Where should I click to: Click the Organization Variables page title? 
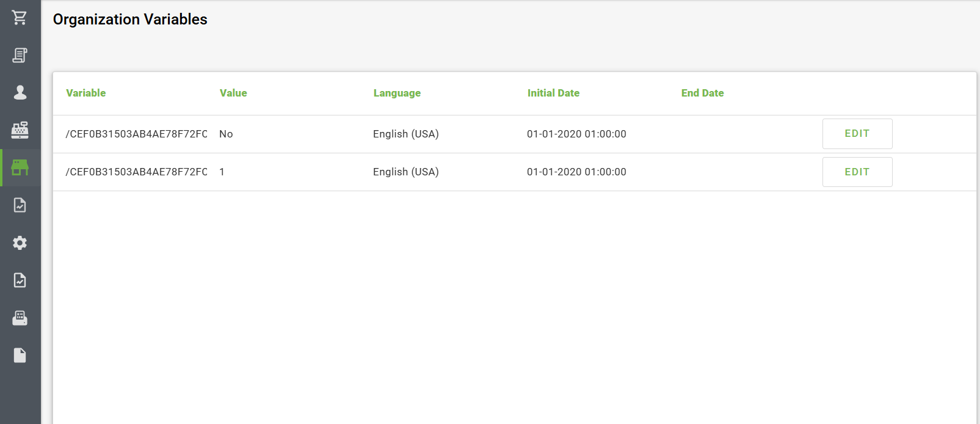click(x=130, y=20)
